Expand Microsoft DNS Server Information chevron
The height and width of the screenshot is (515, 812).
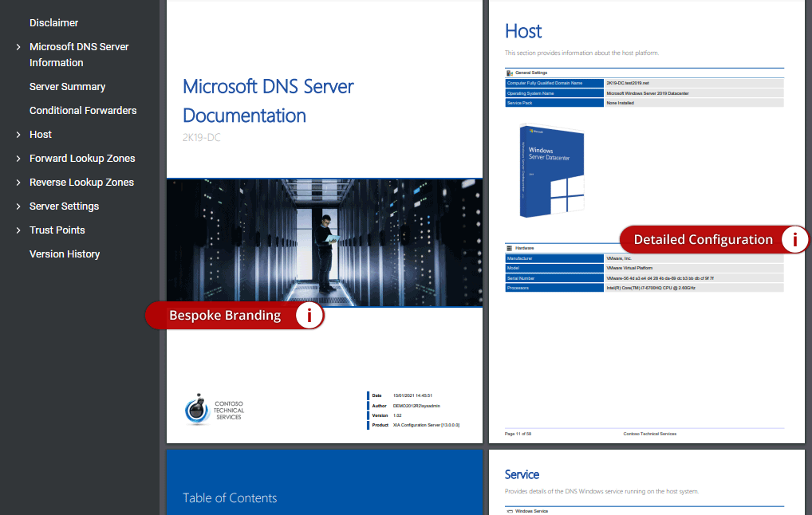[18, 47]
